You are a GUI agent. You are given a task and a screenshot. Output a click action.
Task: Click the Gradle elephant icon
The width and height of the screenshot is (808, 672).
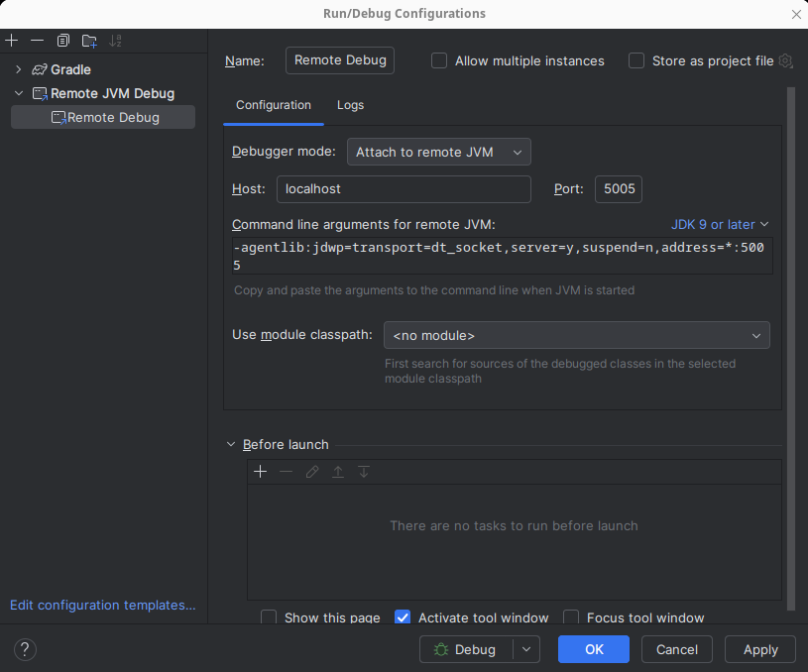40,69
